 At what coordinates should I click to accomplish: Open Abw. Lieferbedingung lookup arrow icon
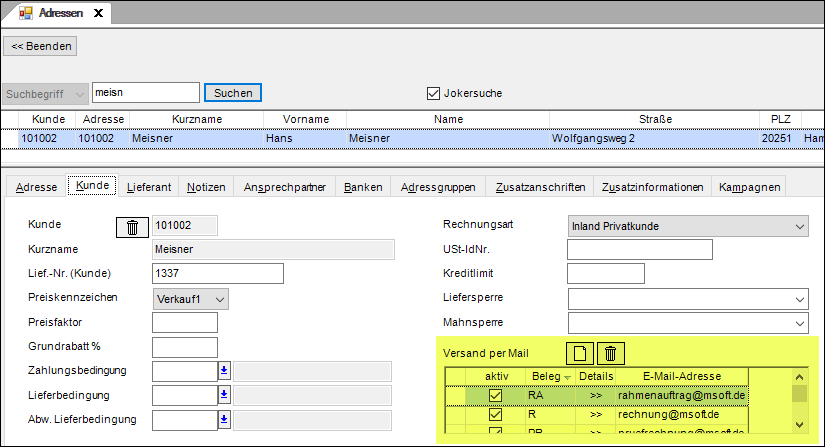(224, 419)
